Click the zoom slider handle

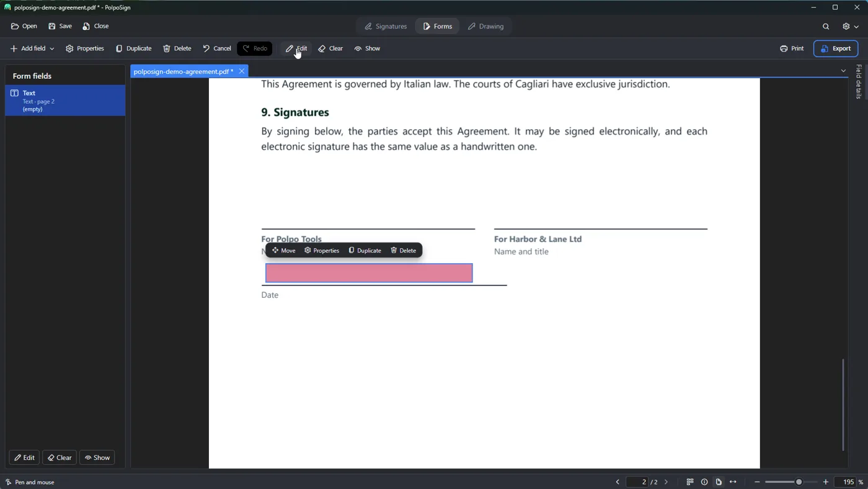799,482
